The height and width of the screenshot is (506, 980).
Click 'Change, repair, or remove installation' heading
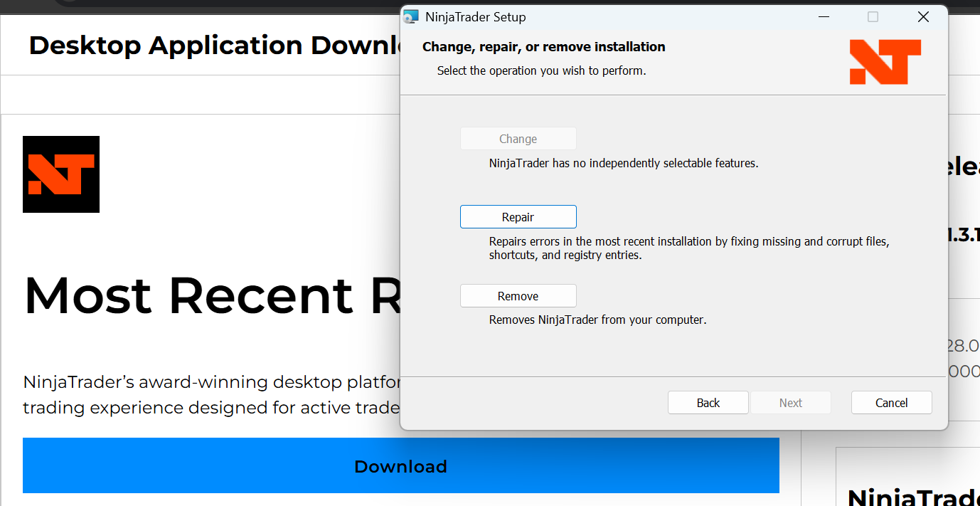click(544, 47)
